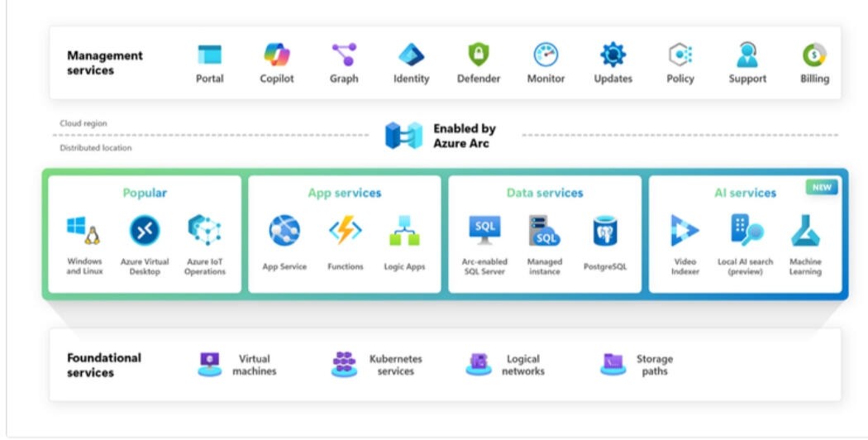Select the Arc-enabled SQL Server icon
The width and height of the screenshot is (868, 440).
484,231
